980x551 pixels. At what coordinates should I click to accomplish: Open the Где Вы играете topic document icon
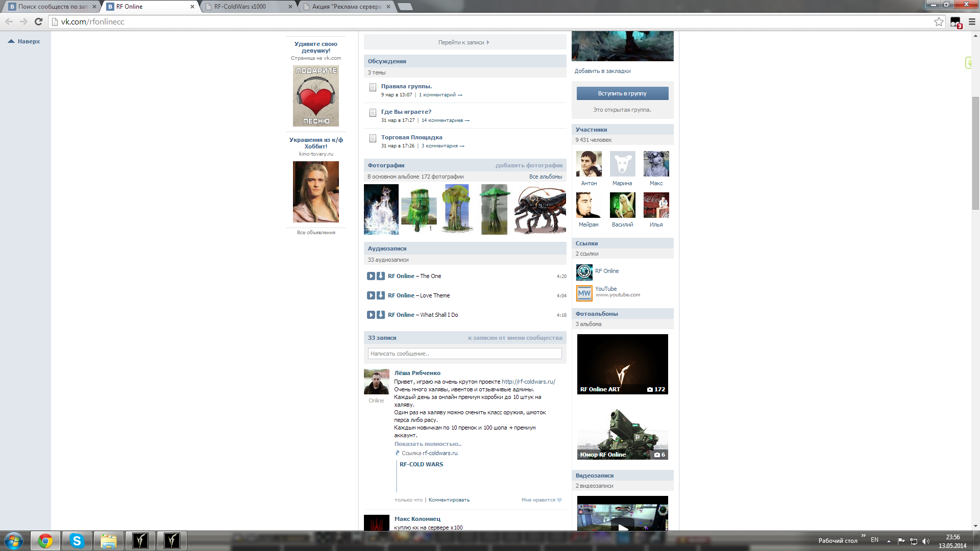click(x=373, y=113)
